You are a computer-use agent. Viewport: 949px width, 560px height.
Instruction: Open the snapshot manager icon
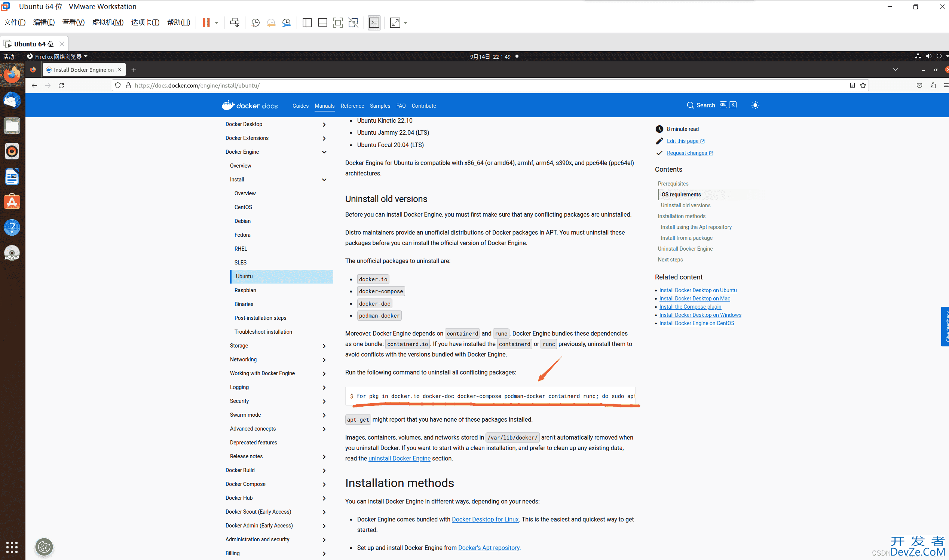click(x=287, y=23)
